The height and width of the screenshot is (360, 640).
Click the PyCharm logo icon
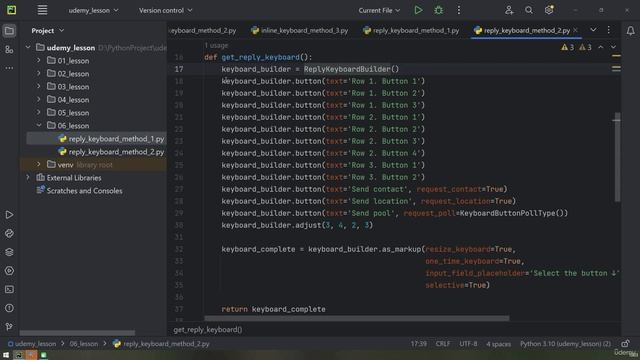[11, 10]
